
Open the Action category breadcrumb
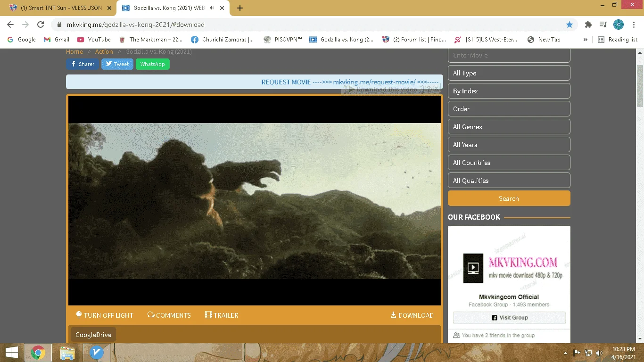tap(104, 52)
